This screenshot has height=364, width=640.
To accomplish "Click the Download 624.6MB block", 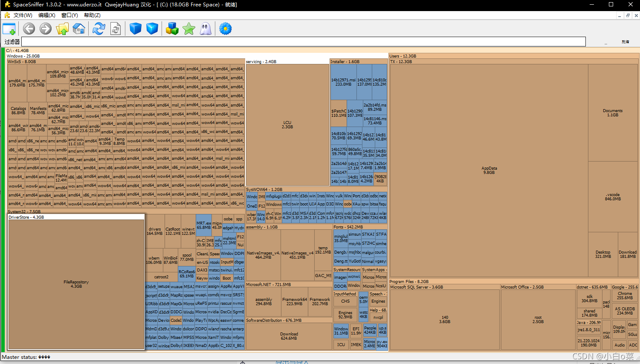I will [x=289, y=336].
